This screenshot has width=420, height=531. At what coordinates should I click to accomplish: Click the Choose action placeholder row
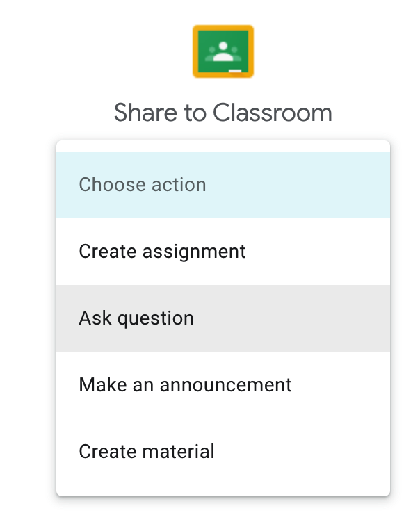tap(223, 185)
